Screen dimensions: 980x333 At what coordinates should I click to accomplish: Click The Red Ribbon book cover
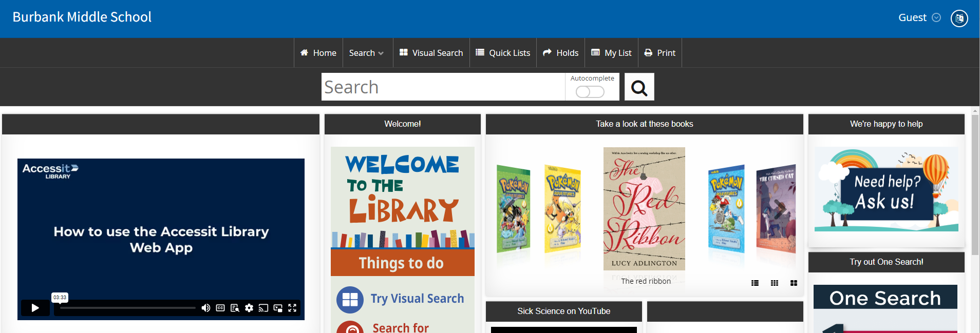tap(644, 209)
